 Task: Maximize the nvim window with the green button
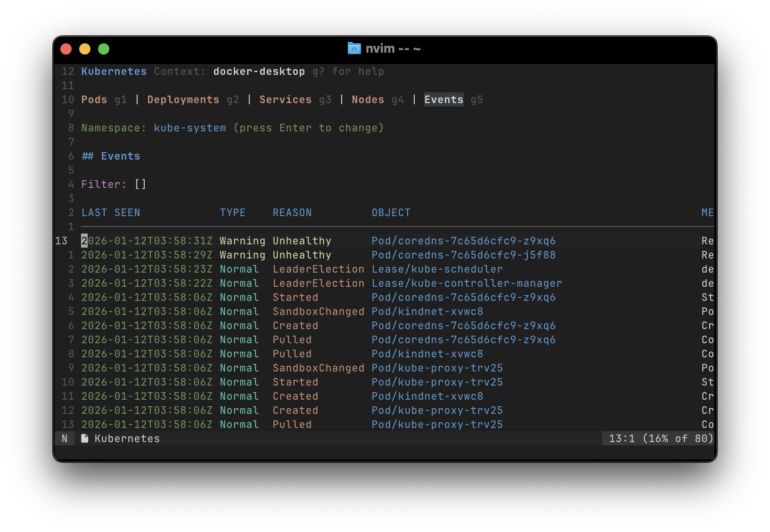[x=104, y=49]
